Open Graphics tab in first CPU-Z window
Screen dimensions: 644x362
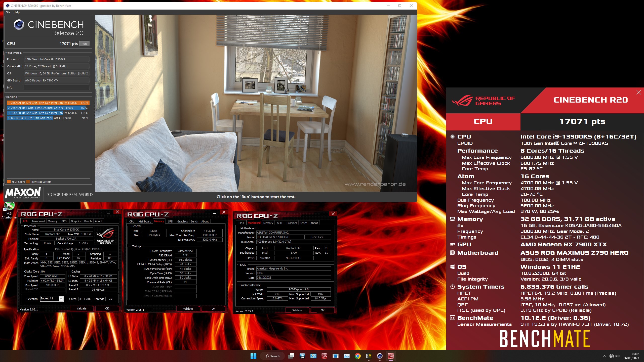(x=76, y=221)
